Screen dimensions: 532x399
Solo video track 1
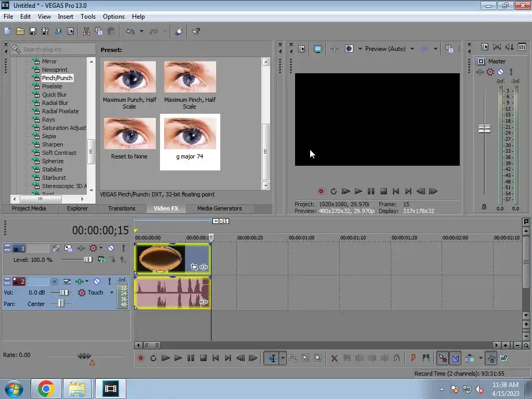coord(124,248)
